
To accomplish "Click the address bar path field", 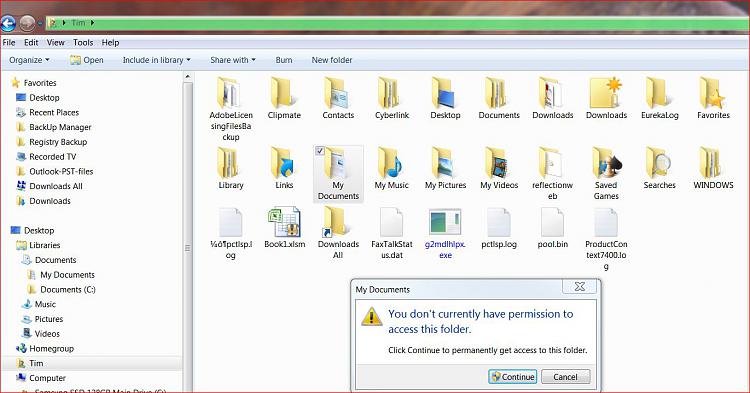I will click(x=397, y=23).
